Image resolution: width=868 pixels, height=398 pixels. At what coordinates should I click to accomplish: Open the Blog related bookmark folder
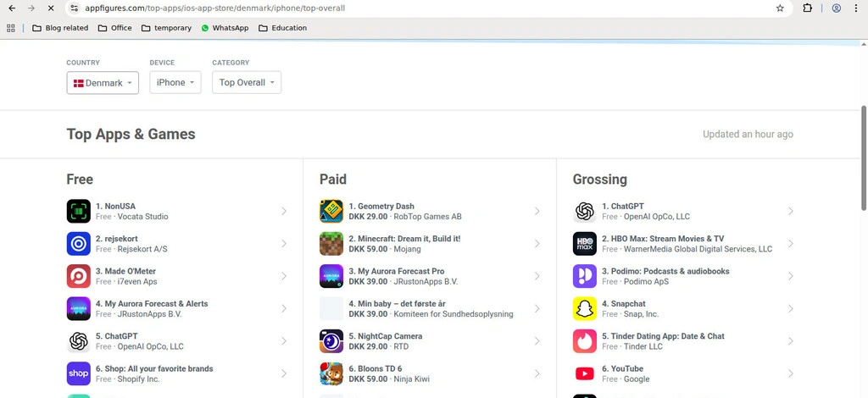tap(60, 28)
